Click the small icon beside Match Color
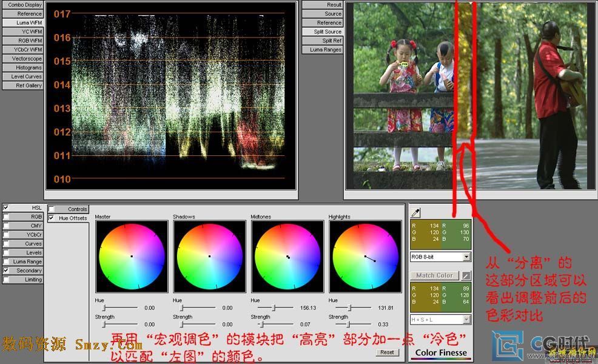598x364 pixels. tap(466, 275)
